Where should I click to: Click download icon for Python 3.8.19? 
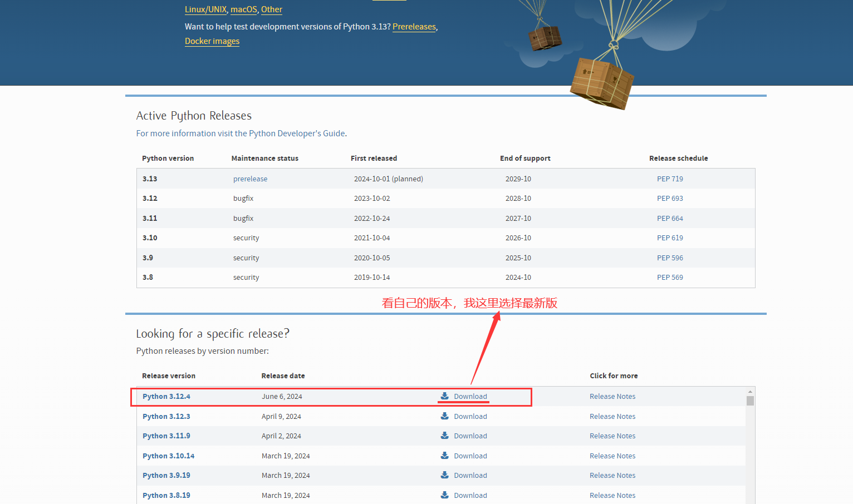(x=445, y=495)
